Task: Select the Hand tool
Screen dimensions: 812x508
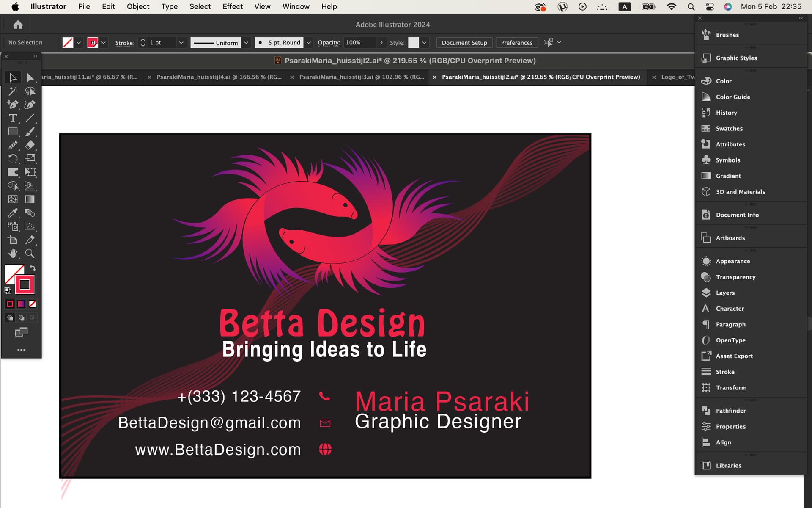Action: pyautogui.click(x=13, y=254)
